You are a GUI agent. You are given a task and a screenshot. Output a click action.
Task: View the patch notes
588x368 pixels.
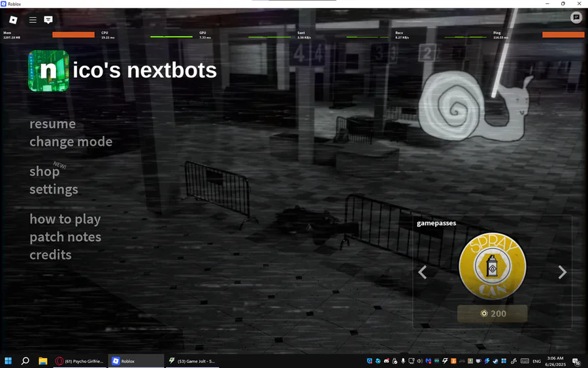65,237
